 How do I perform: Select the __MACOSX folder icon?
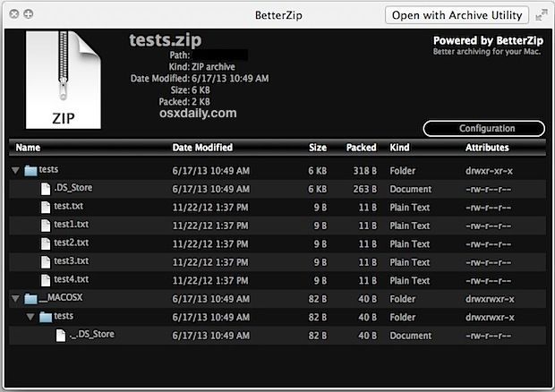[x=30, y=299]
